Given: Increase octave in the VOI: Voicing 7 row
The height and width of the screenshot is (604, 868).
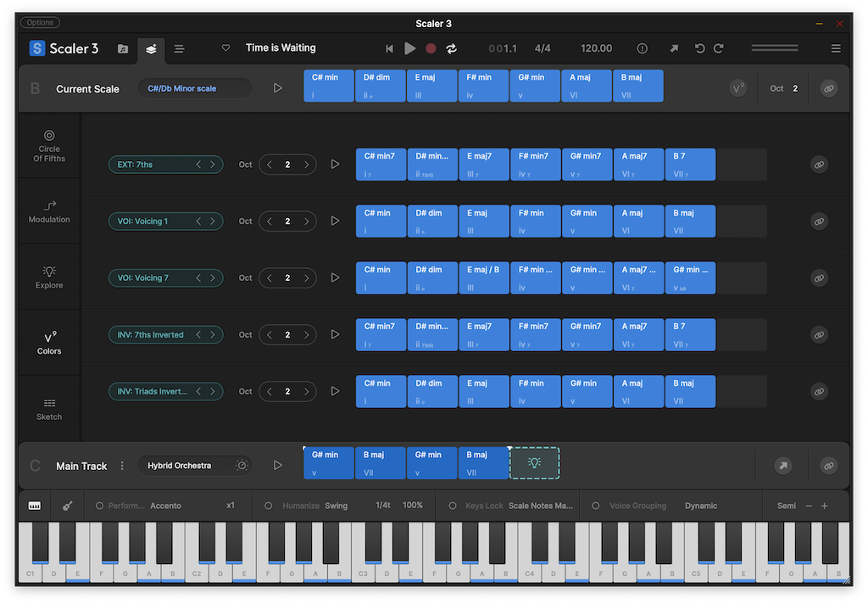Looking at the screenshot, I should tap(306, 278).
